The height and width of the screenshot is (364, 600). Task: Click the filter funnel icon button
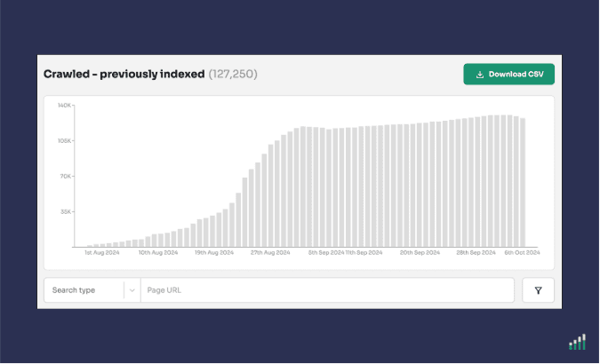pos(538,290)
